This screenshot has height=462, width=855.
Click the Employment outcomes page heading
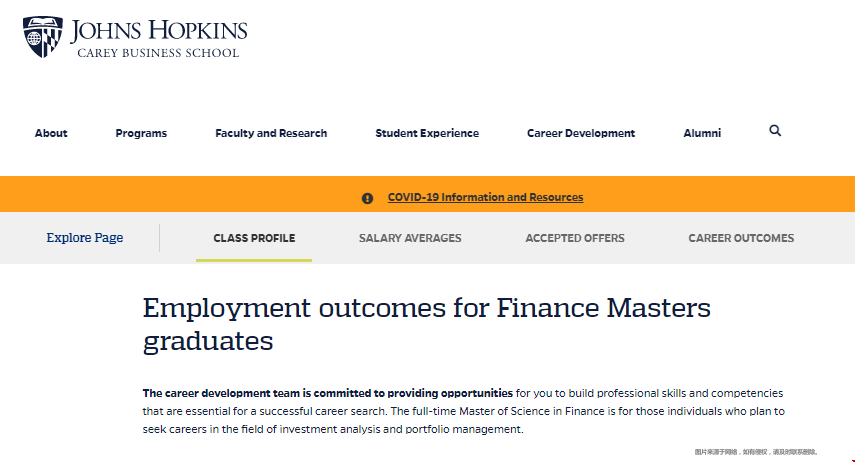[x=426, y=325]
